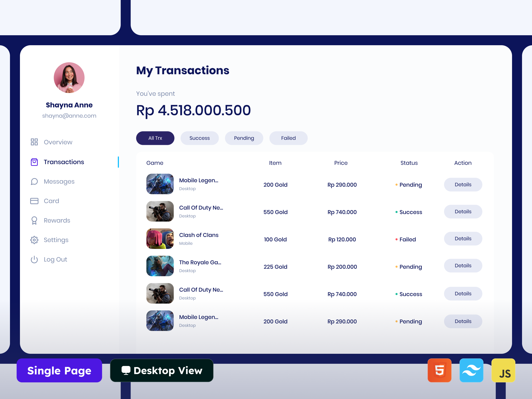Click the Log Out menu label
Image resolution: width=532 pixels, height=399 pixels.
point(55,260)
